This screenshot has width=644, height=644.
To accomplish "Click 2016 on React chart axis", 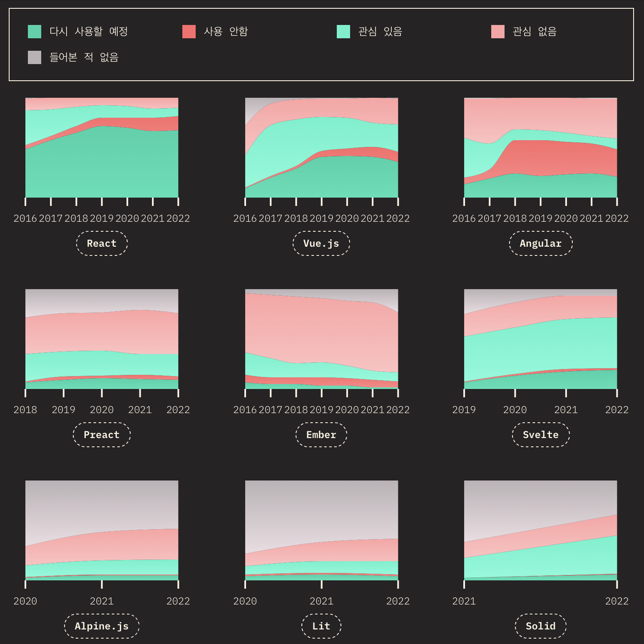I will [x=25, y=218].
